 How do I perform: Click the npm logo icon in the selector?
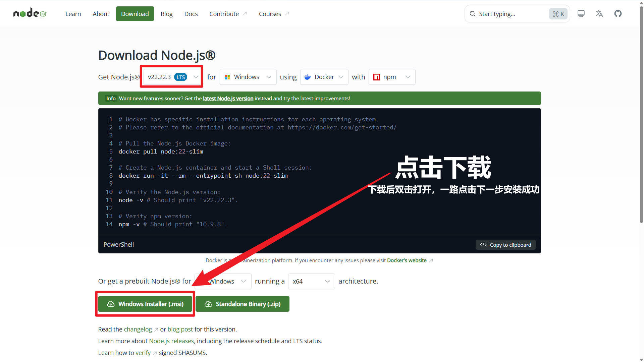(377, 77)
